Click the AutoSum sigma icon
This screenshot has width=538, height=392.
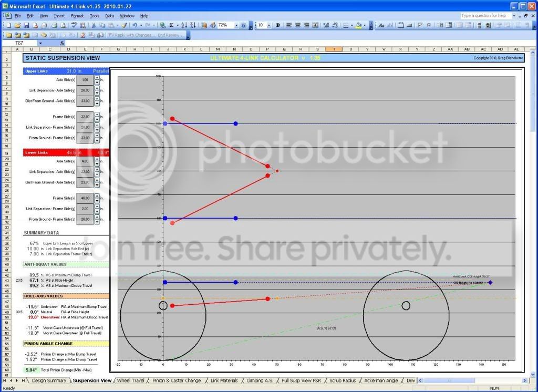point(171,25)
